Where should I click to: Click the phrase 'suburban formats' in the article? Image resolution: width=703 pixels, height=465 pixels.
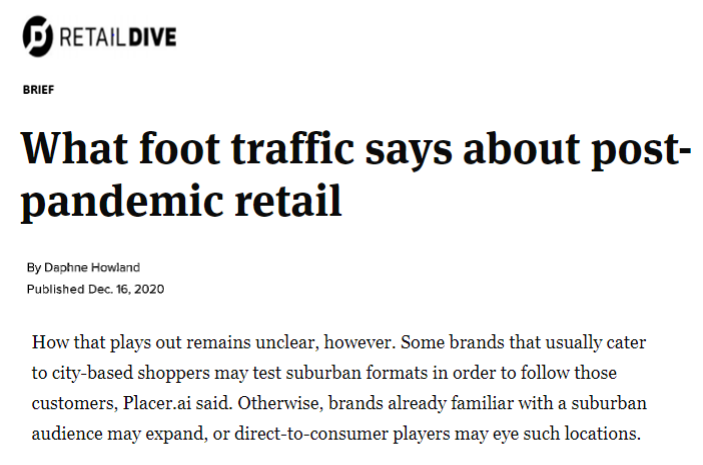tap(356, 373)
